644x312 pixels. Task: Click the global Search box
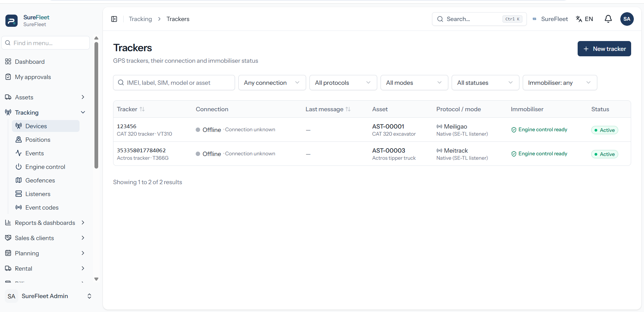point(479,19)
